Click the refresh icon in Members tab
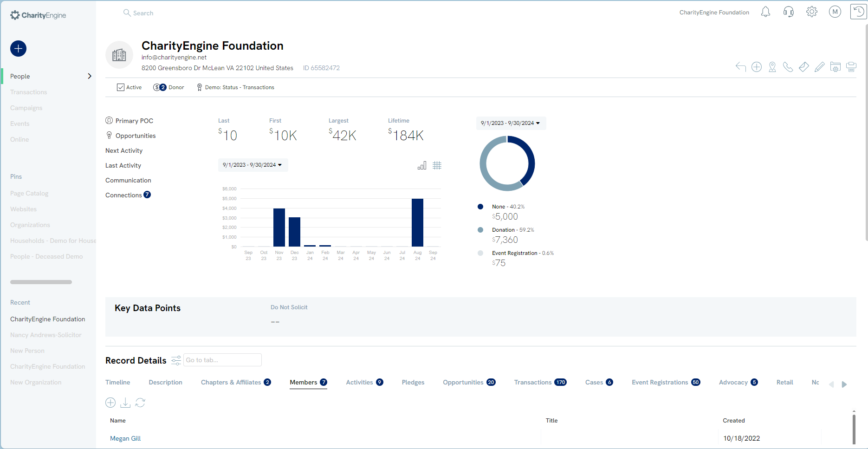The image size is (868, 449). [140, 403]
